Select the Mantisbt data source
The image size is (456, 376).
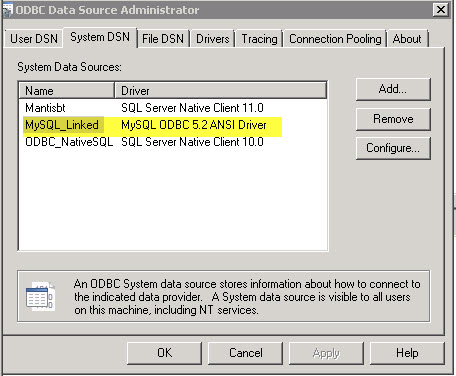[45, 108]
